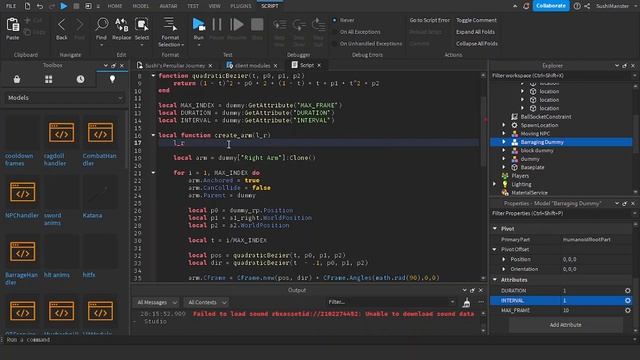Viewport: 640px width, 360px height.
Task: Click the undo arrow in title bar
Action: point(40,6)
